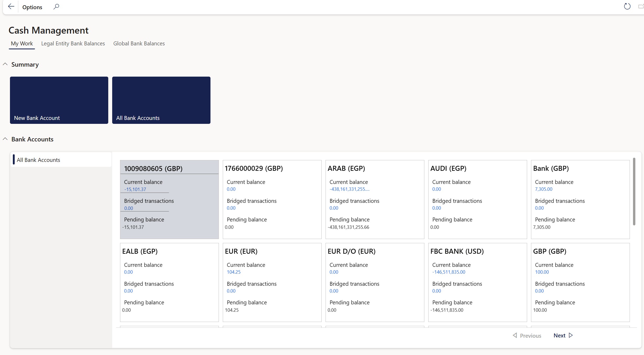Open EALB (EGP) bridged transactions link
Image resolution: width=644 pixels, height=355 pixels.
(x=128, y=291)
